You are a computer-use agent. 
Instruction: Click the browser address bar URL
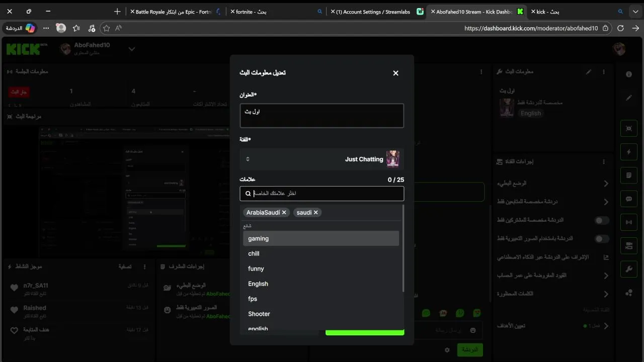pos(531,28)
